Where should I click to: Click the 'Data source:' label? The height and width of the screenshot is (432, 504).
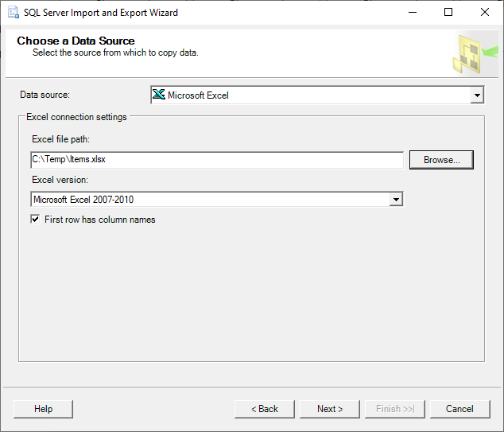pos(45,95)
